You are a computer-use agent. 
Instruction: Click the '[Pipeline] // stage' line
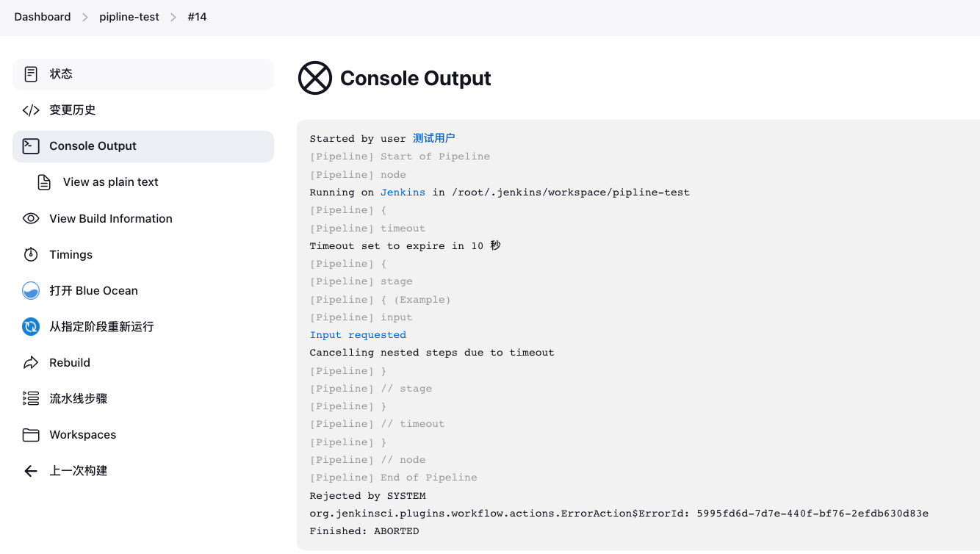click(x=371, y=389)
